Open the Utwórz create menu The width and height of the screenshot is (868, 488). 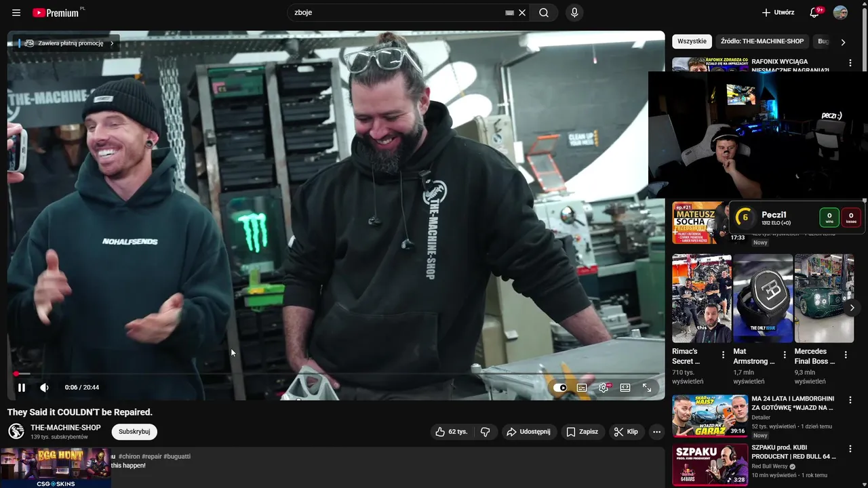pyautogui.click(x=778, y=13)
